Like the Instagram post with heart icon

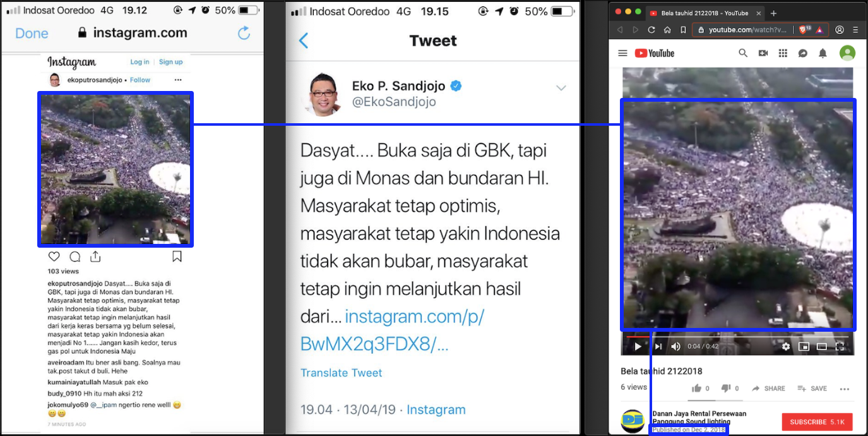click(x=54, y=257)
